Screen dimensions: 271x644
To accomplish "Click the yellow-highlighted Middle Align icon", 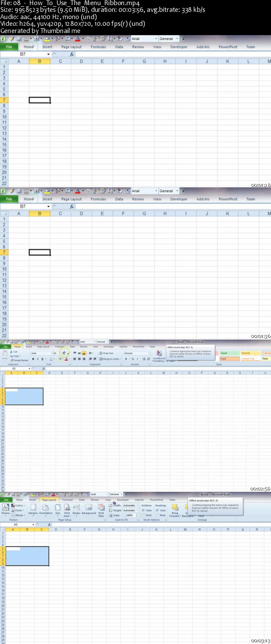I will pyautogui.click(x=84, y=353).
